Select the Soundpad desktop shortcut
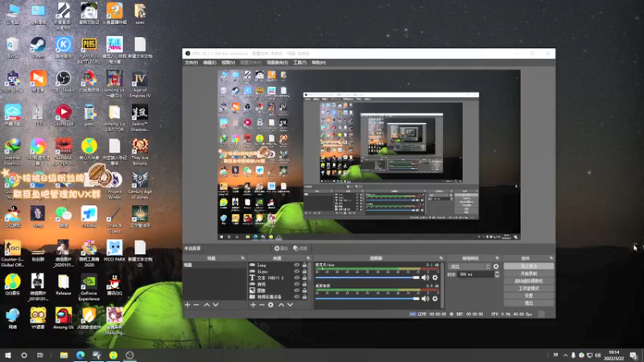644x362 pixels. pos(64,115)
